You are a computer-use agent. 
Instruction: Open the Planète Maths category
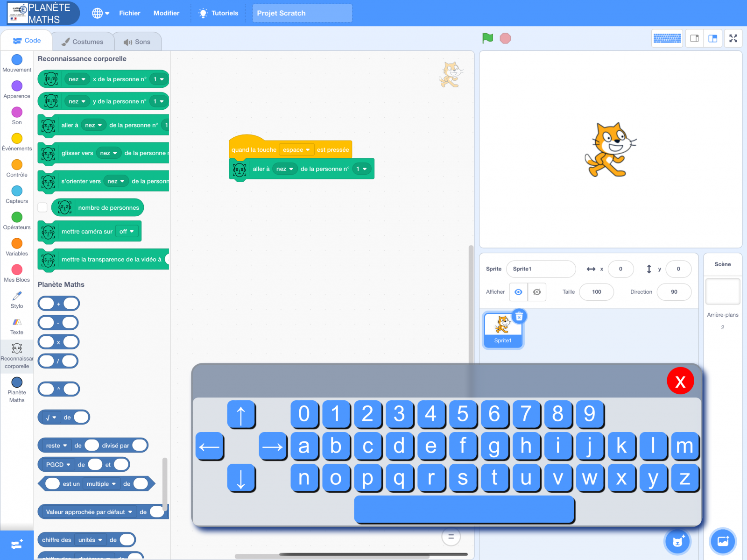(x=17, y=390)
